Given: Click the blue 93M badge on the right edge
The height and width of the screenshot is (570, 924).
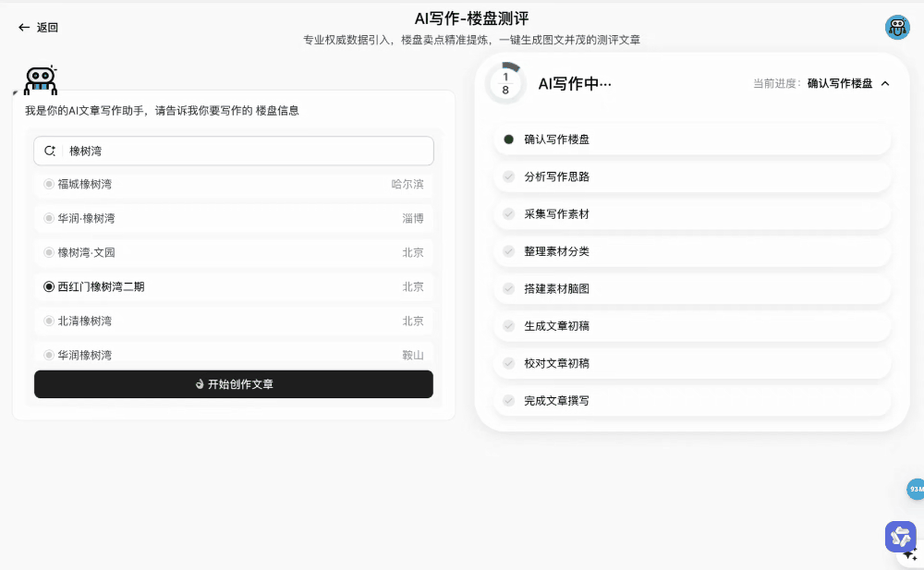Looking at the screenshot, I should click(916, 489).
